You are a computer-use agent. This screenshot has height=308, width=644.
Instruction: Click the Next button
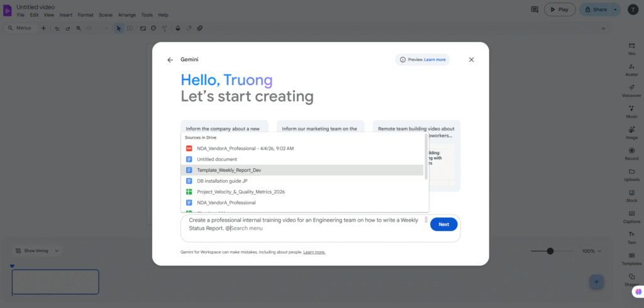click(x=443, y=224)
